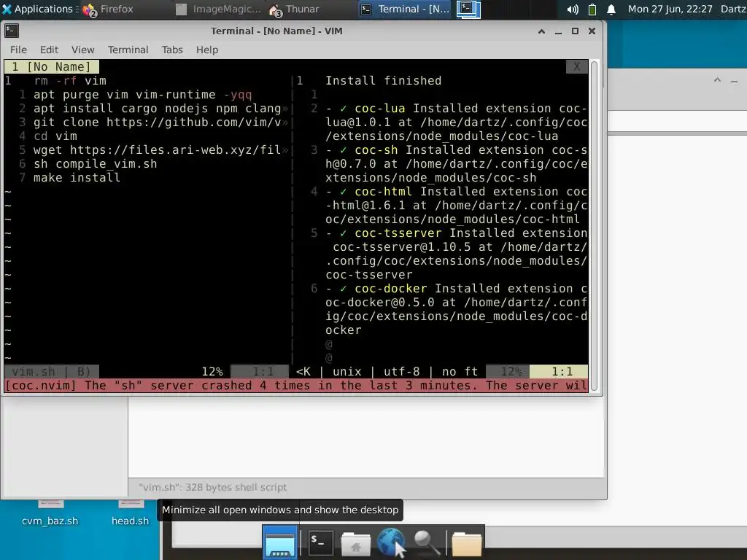Click the 'wget https://files.ari-web.xyz' line
Viewport: 747px width, 560px height.
158,150
